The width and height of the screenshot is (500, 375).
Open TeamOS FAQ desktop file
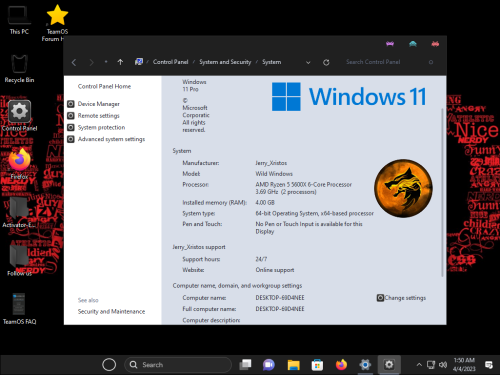19,308
